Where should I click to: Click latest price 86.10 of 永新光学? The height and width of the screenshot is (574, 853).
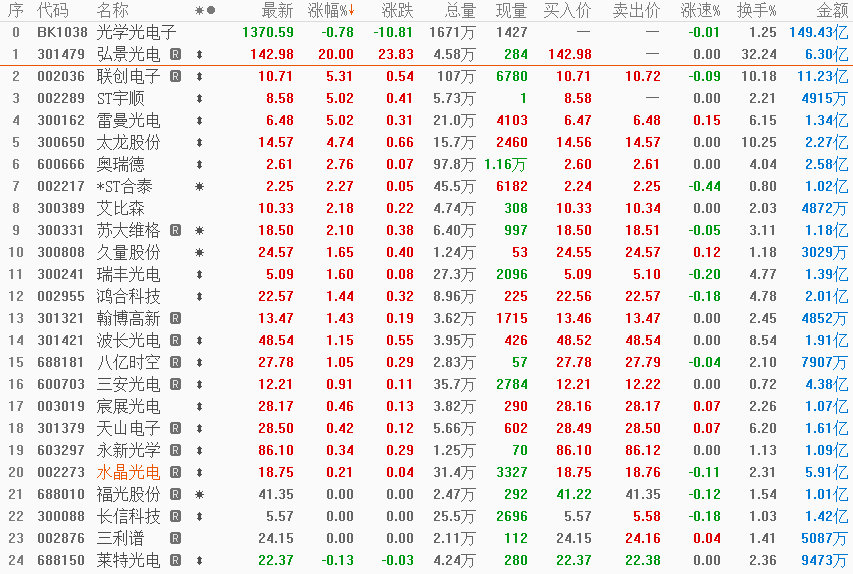(276, 450)
